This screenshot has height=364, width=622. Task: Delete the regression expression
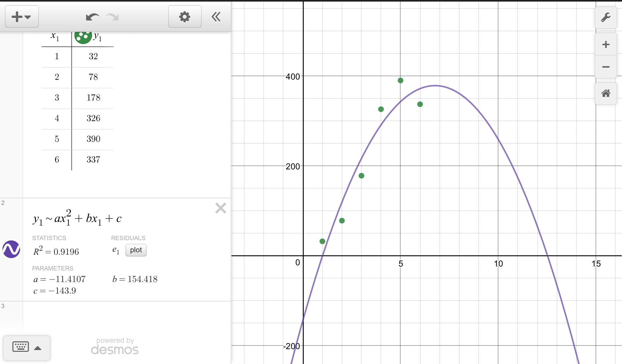[221, 208]
